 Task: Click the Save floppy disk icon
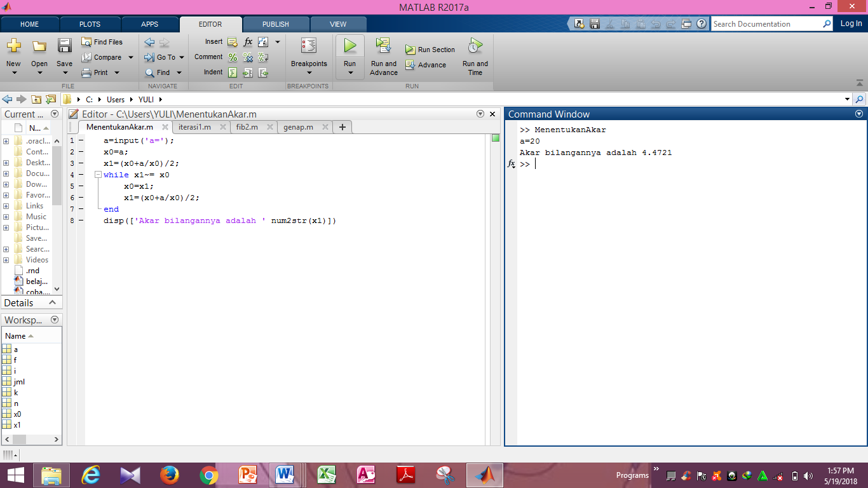coord(64,46)
